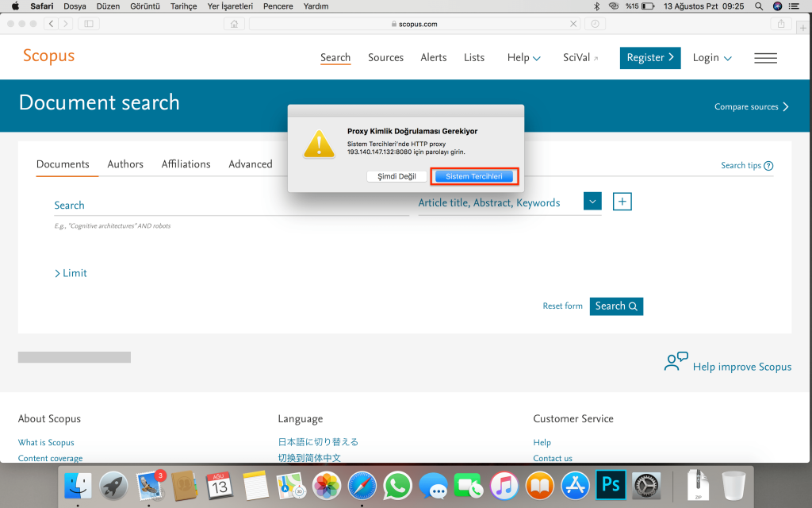Click the Help improve Scopus feedback icon
This screenshot has width=812, height=508.
[x=676, y=362]
